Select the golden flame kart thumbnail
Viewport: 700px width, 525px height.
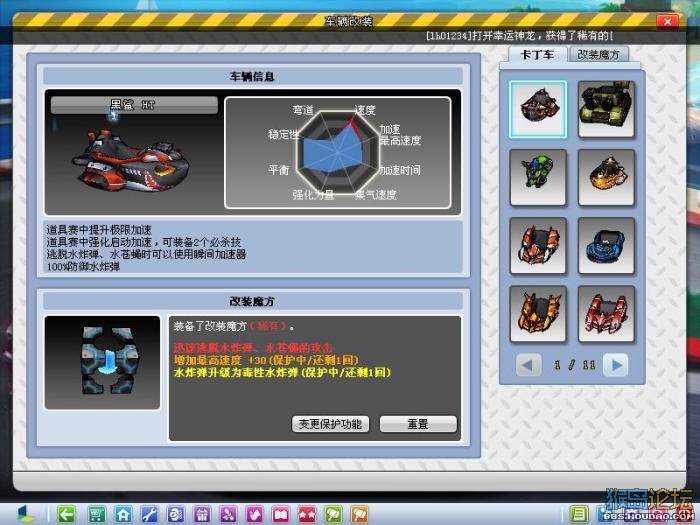pos(538,314)
